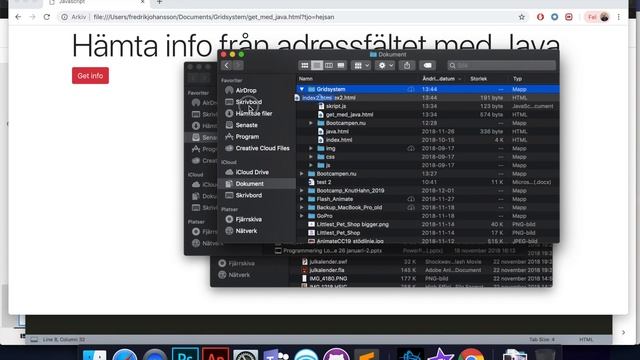Expand Bootcampen.nu folder modified 12:28
This screenshot has height=360, width=640.
pos(311,123)
